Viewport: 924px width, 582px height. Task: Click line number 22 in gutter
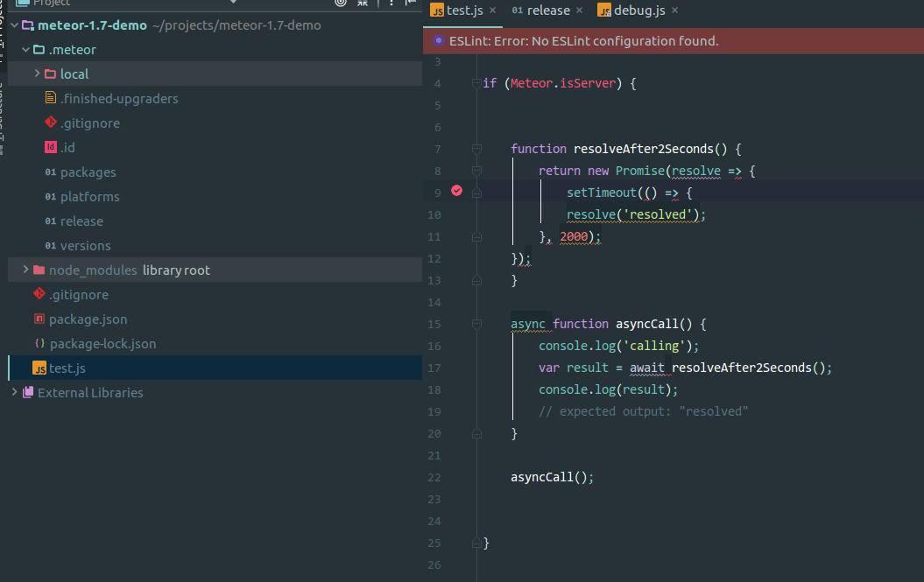click(x=434, y=478)
